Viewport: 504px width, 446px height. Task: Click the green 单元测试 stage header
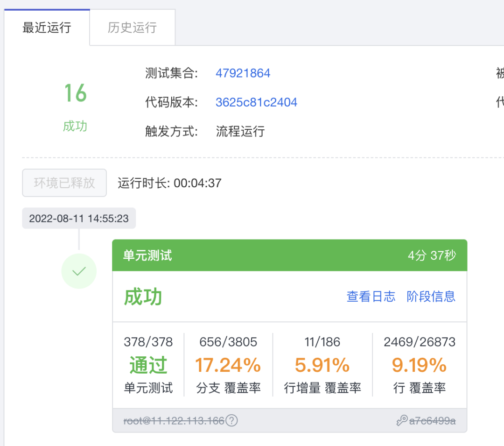[289, 255]
